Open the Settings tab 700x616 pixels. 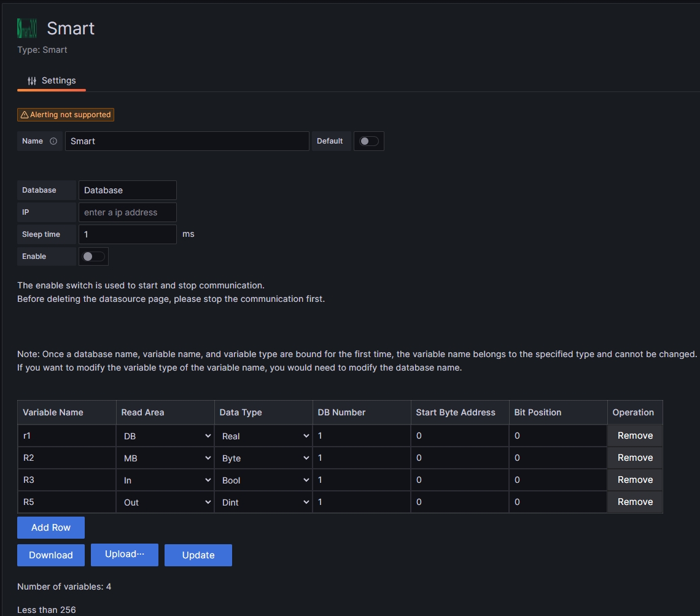tap(52, 80)
